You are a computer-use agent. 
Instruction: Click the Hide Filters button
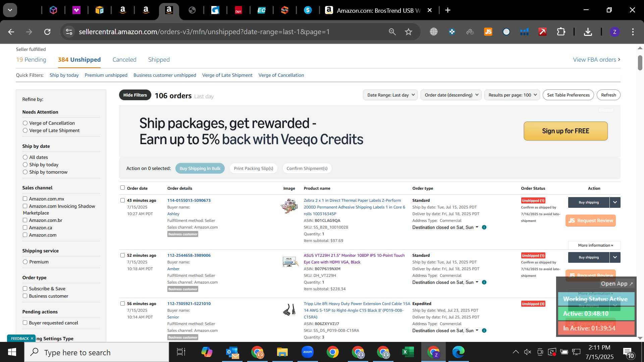click(x=135, y=95)
